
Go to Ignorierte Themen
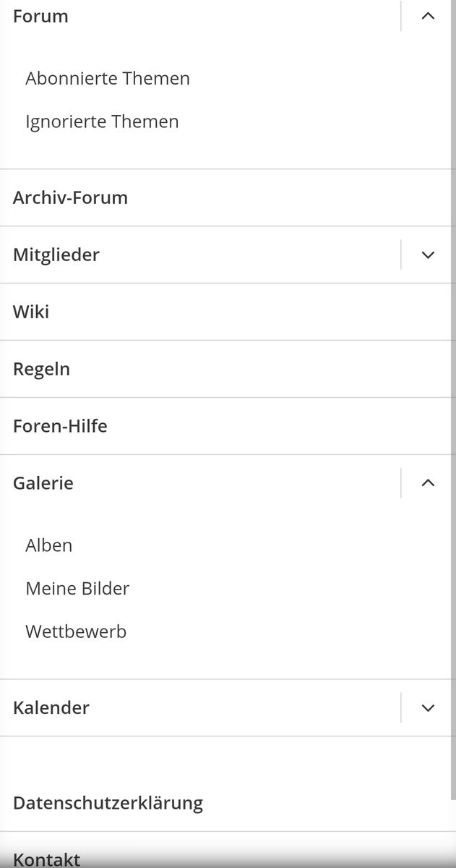(102, 122)
